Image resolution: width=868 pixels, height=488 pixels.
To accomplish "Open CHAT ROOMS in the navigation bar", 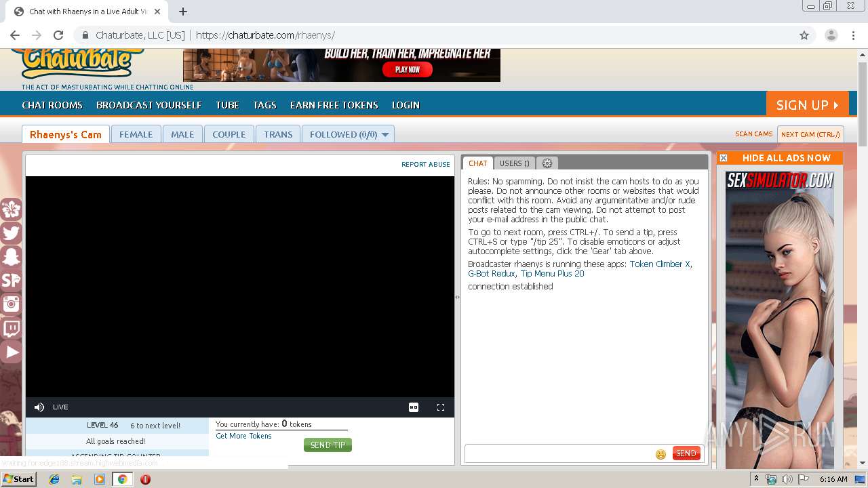I will pos(52,105).
